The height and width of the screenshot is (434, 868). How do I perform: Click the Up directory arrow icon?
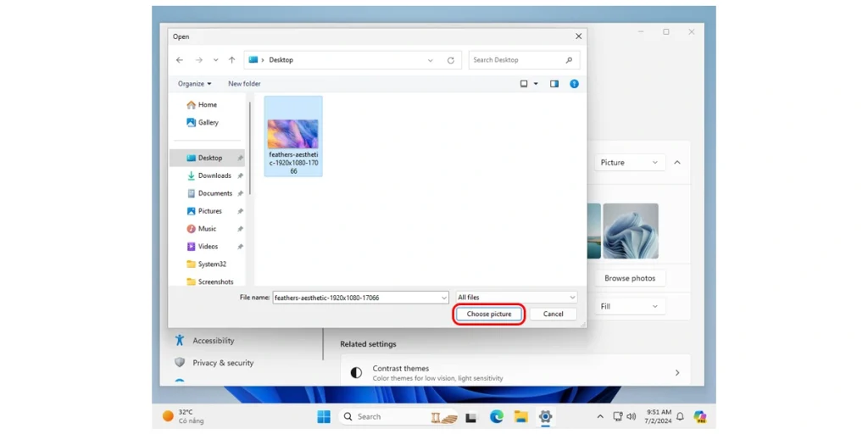coord(231,60)
